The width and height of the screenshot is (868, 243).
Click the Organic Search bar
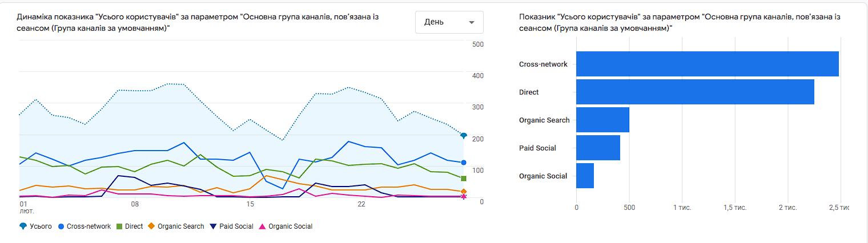tap(602, 120)
